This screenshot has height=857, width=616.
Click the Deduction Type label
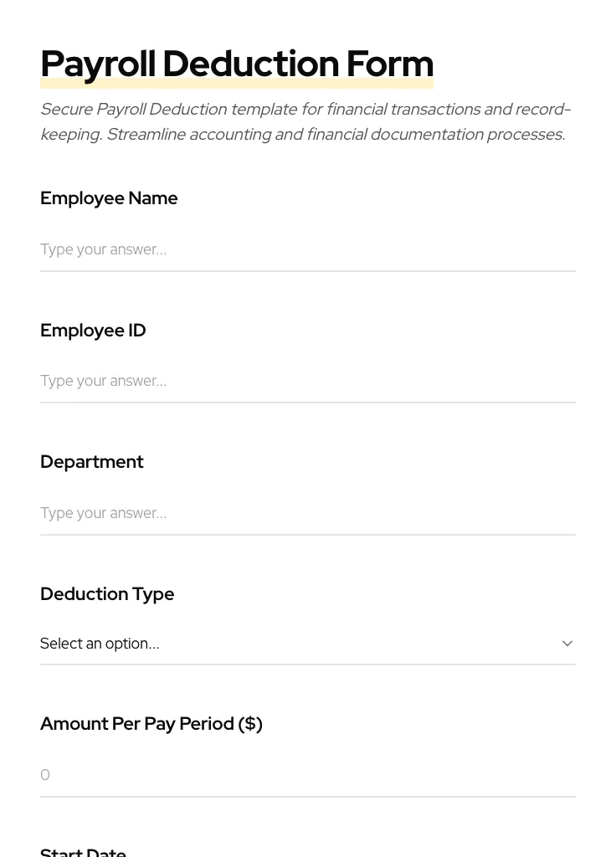(x=107, y=593)
